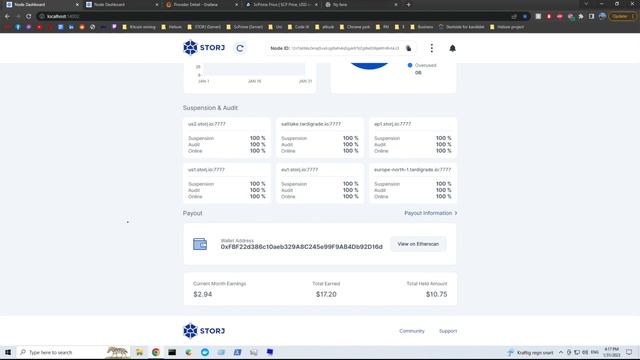
Task: Click the $17.20 total earned value
Action: click(x=326, y=294)
